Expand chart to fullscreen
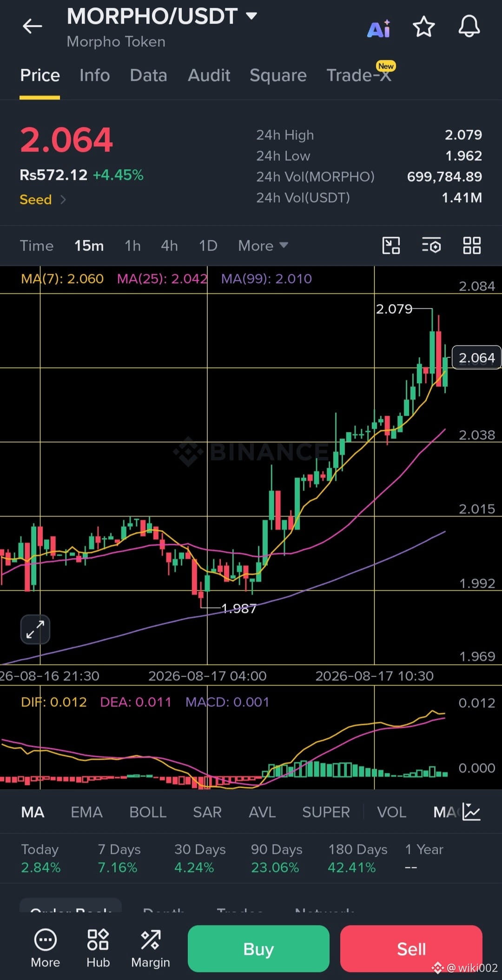502x980 pixels. tap(35, 630)
